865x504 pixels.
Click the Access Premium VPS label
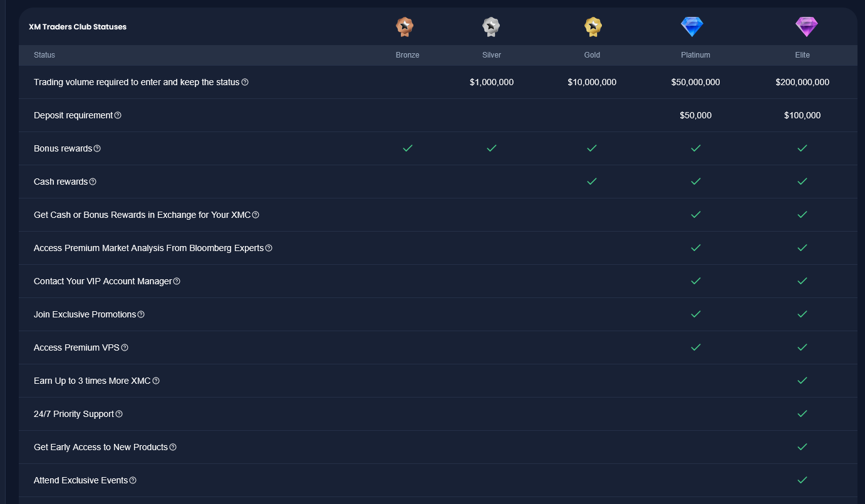tap(76, 347)
